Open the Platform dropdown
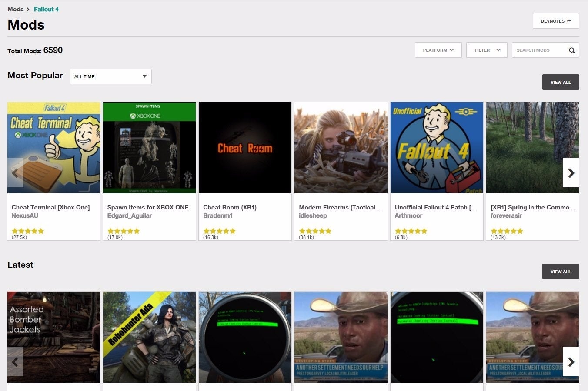 [x=438, y=50]
